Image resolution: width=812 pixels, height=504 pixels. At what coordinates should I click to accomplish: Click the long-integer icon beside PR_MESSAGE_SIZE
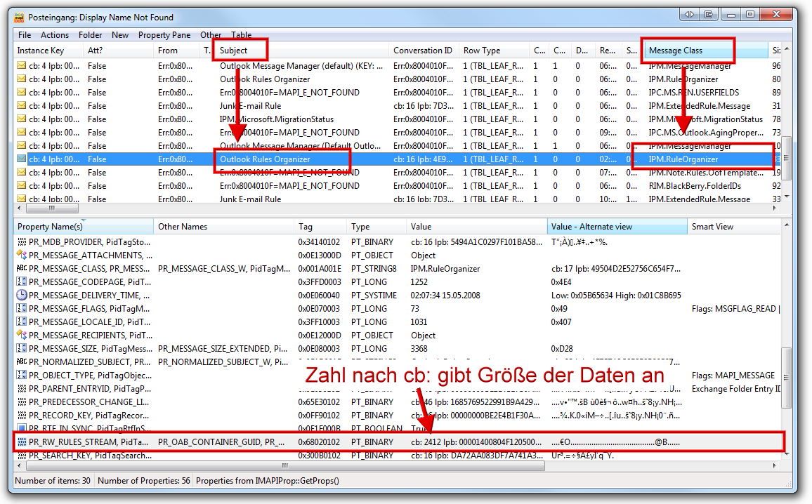(x=22, y=349)
